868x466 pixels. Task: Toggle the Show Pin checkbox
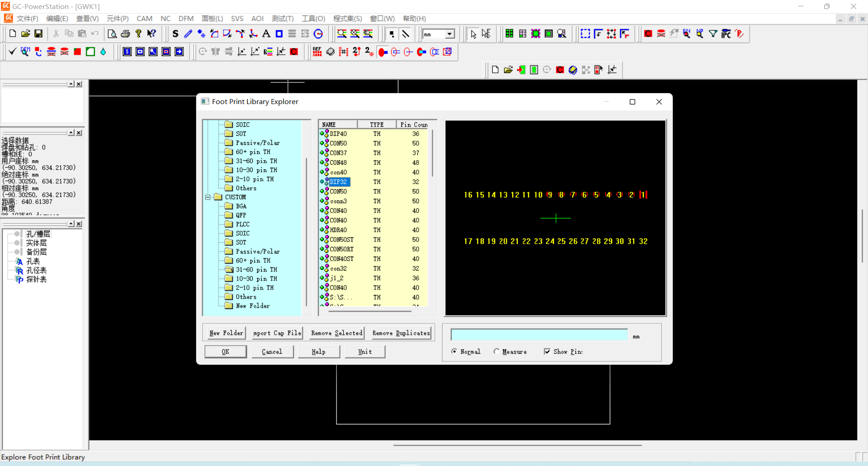click(x=547, y=352)
